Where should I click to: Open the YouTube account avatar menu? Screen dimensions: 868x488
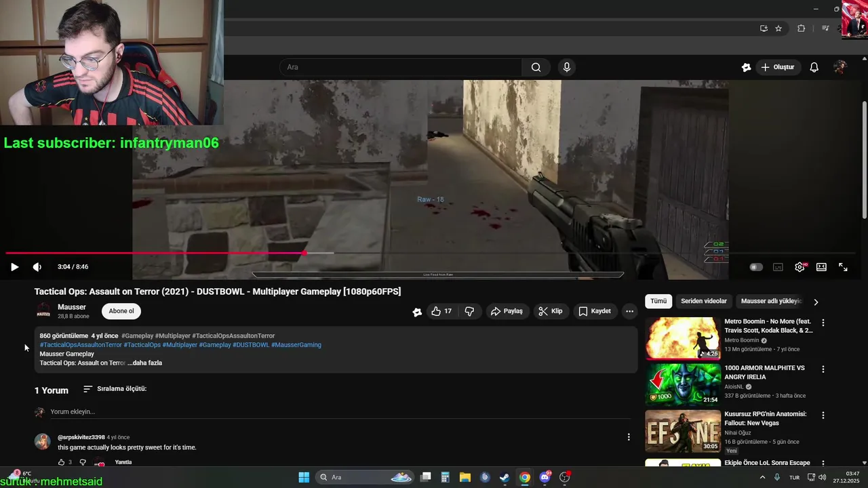(840, 67)
